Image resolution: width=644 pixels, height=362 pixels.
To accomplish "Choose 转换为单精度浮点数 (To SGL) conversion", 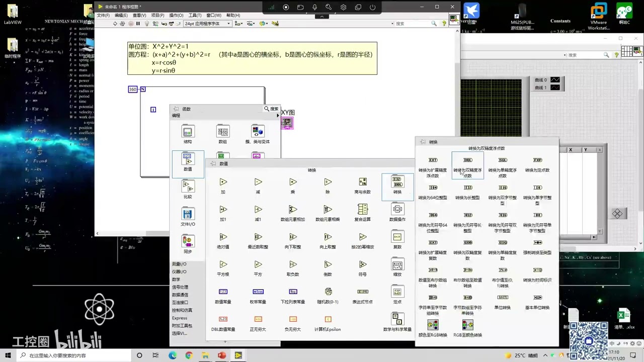I will [x=503, y=160].
